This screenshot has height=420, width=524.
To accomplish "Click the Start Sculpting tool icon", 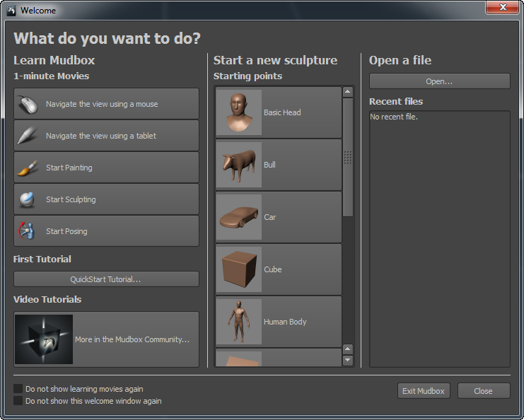I will click(27, 199).
